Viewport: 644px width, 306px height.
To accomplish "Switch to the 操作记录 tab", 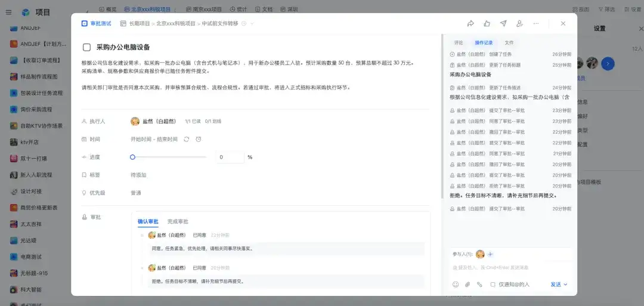I will (484, 43).
